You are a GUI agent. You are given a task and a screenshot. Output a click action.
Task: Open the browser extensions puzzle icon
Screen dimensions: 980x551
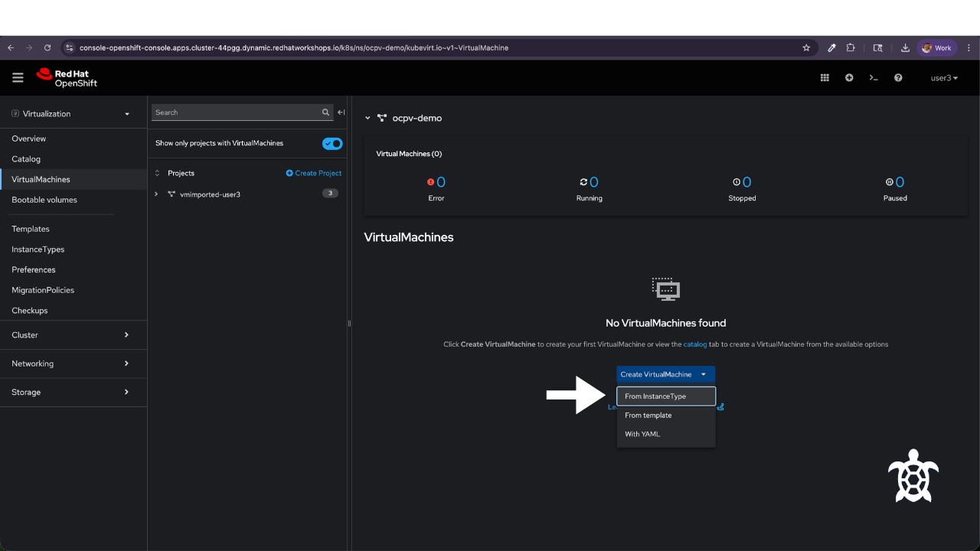(x=851, y=47)
